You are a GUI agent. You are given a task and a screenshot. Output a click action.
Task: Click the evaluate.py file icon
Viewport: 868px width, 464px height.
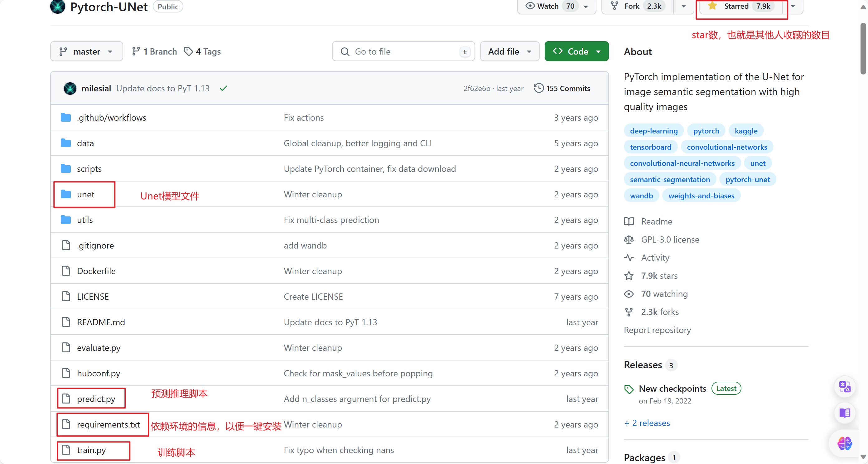tap(66, 347)
